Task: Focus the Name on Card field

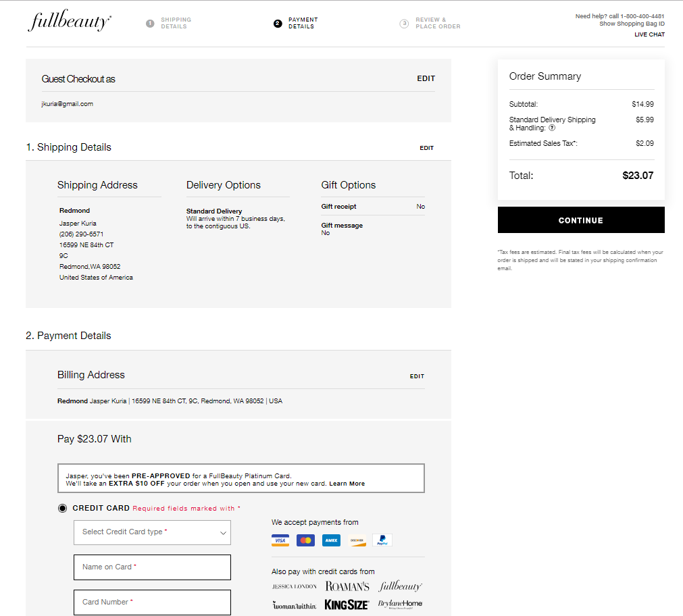Action: coord(152,567)
